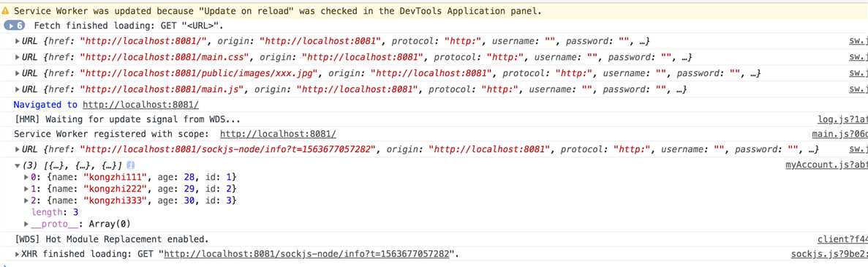868x267 pixels.
Task: Expand array item 2 kongzhi333
Action: 26,200
